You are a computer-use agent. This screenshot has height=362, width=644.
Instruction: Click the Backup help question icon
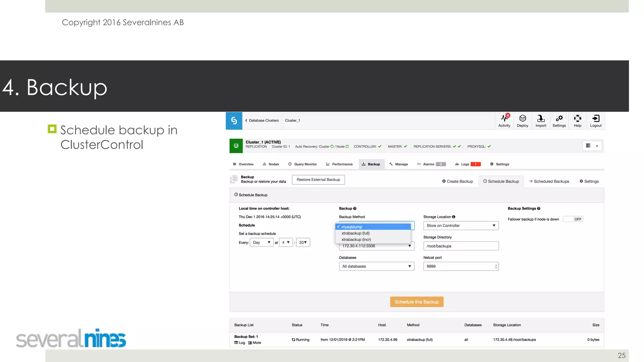[355, 209]
